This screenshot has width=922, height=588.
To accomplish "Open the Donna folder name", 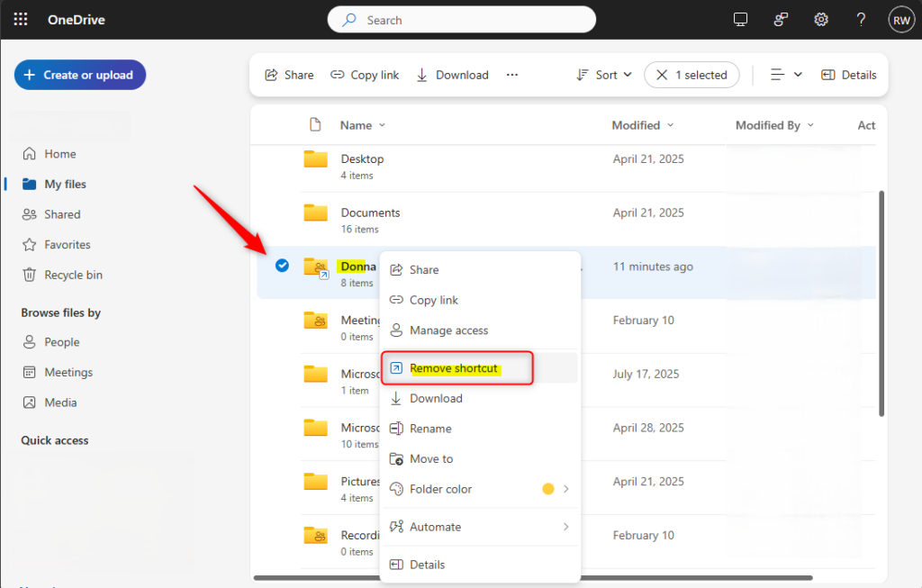I will pos(358,267).
